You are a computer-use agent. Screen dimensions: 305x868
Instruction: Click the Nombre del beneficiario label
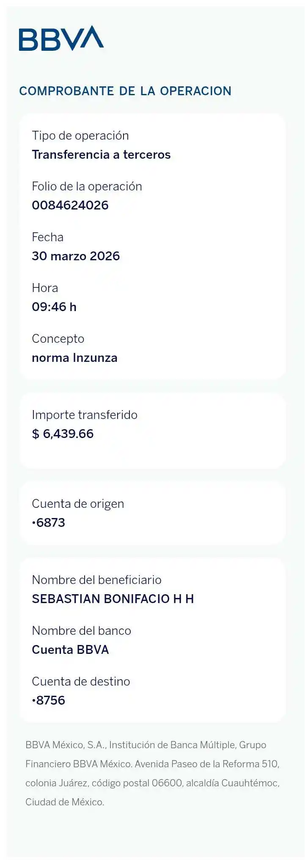pos(96,580)
